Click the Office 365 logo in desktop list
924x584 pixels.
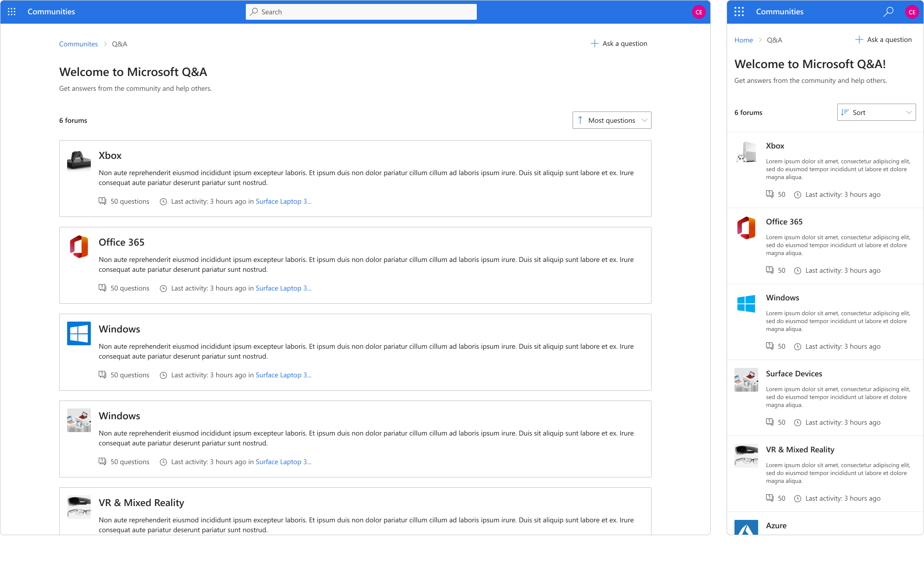coord(79,247)
